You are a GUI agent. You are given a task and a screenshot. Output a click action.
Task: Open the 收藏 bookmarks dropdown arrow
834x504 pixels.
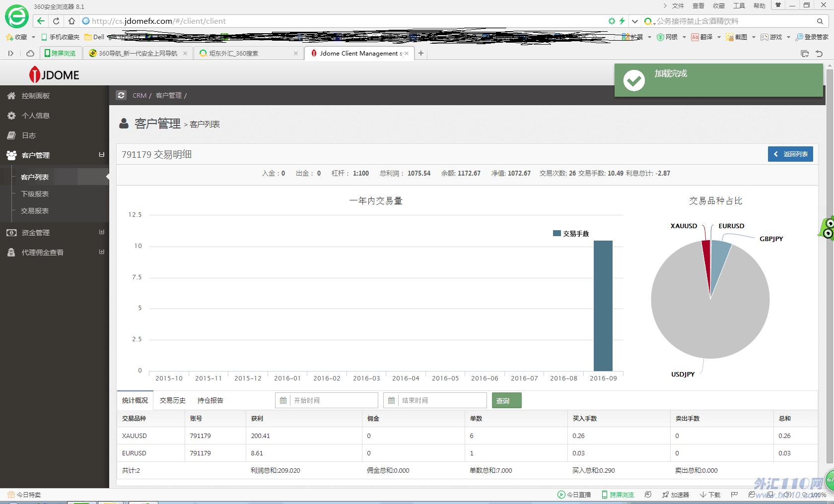point(33,37)
